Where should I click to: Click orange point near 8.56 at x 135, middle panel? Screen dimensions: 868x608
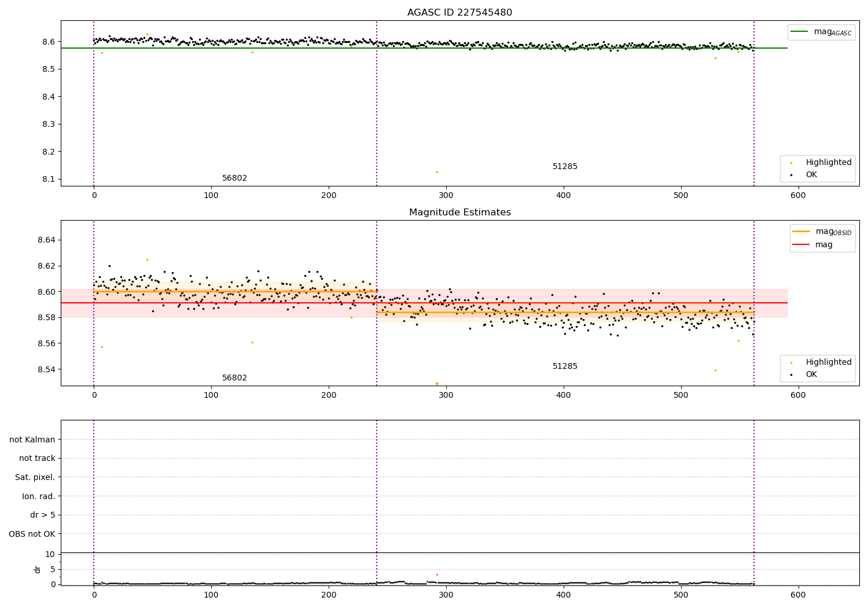point(252,342)
